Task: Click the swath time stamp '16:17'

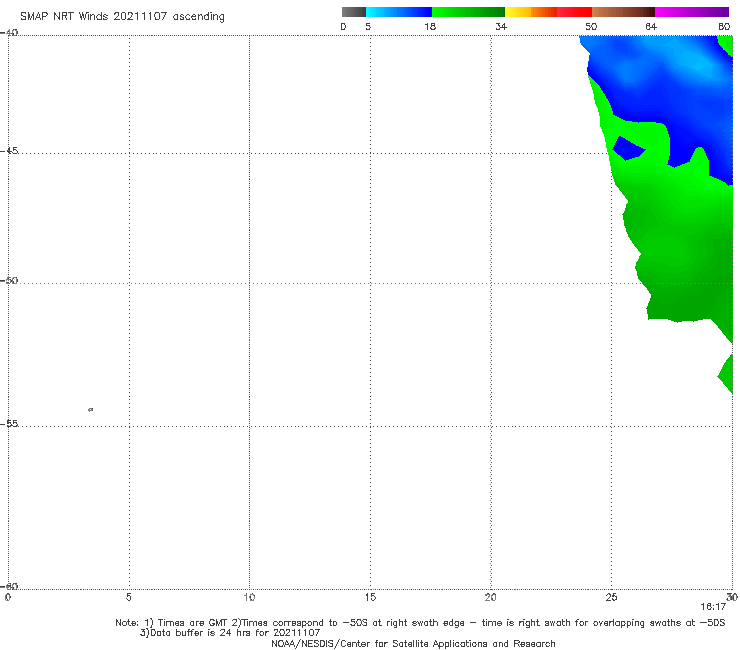Action: (x=713, y=607)
